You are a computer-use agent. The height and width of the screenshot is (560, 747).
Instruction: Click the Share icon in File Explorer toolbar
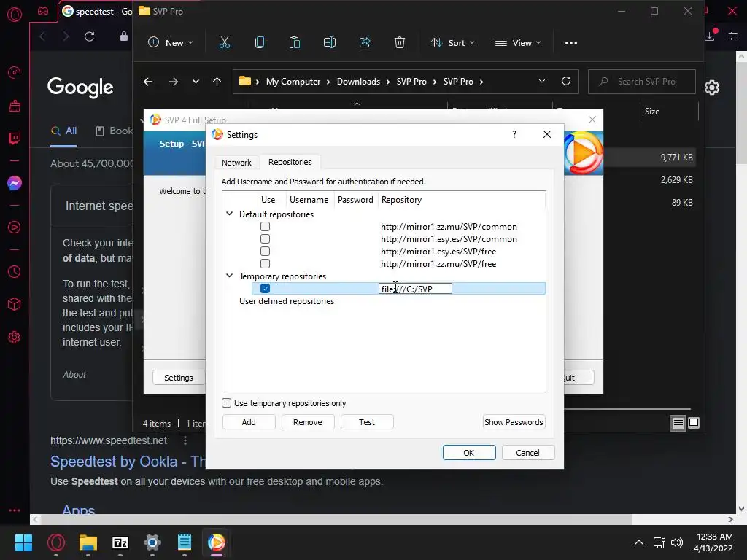pos(365,43)
